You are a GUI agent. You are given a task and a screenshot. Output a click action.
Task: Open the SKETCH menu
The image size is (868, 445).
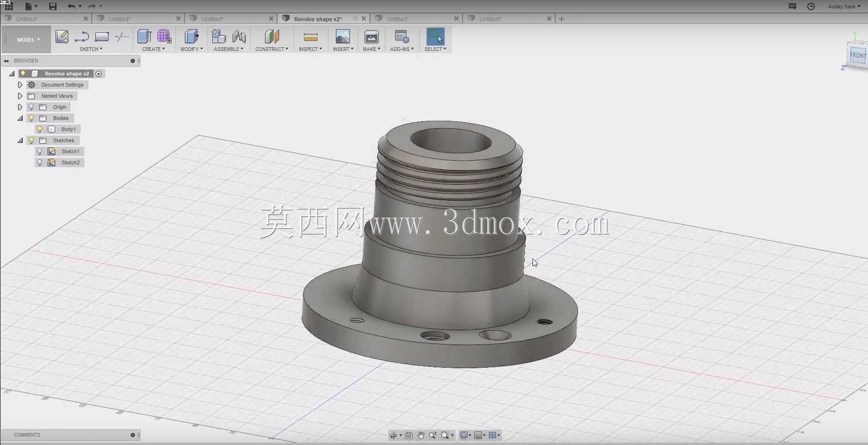(x=91, y=49)
